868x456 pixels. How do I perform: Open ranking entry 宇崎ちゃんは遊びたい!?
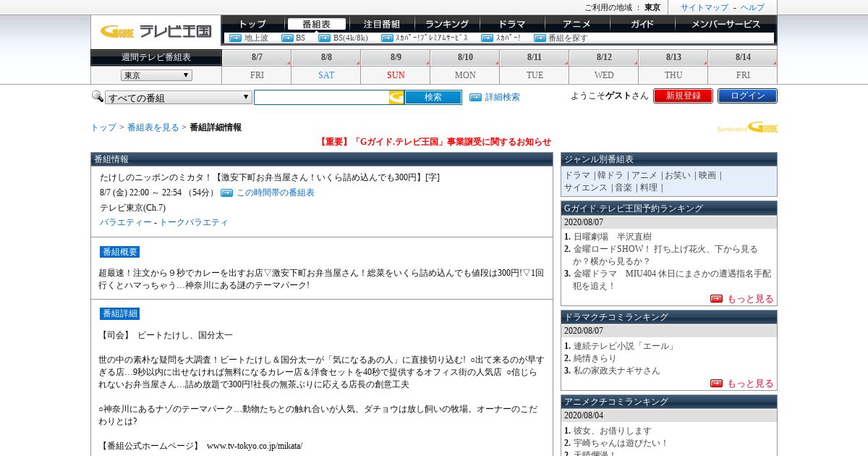621,443
